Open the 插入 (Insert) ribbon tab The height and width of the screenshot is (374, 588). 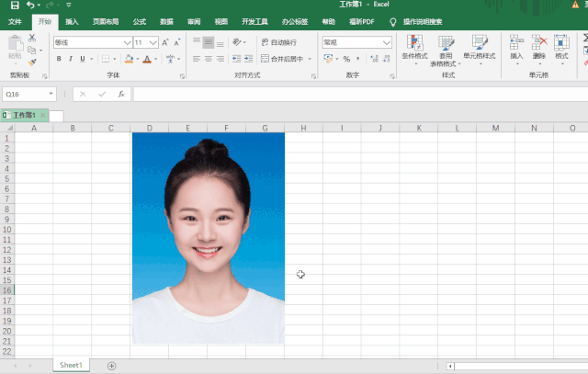(72, 20)
